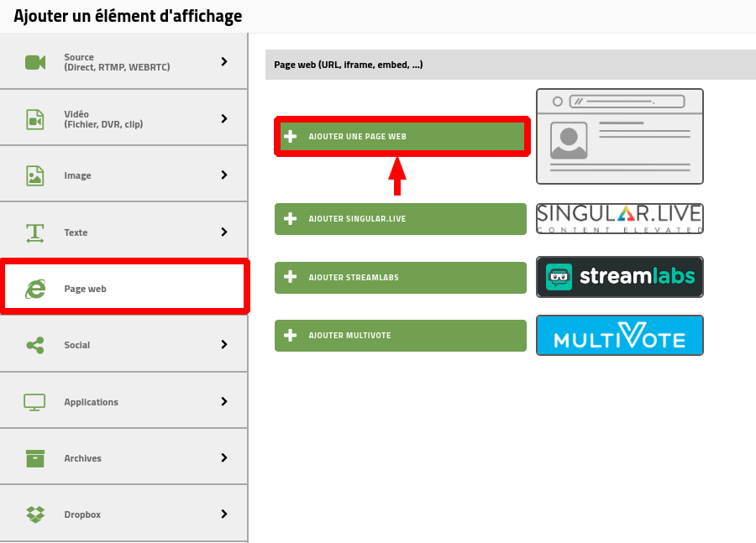This screenshot has width=756, height=543.
Task: Click the Dropbox logo icon
Action: coord(35,514)
